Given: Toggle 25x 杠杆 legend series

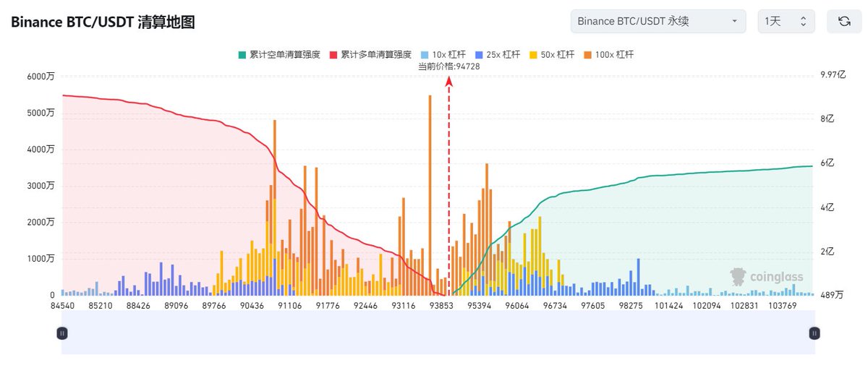Looking at the screenshot, I should 498,54.
